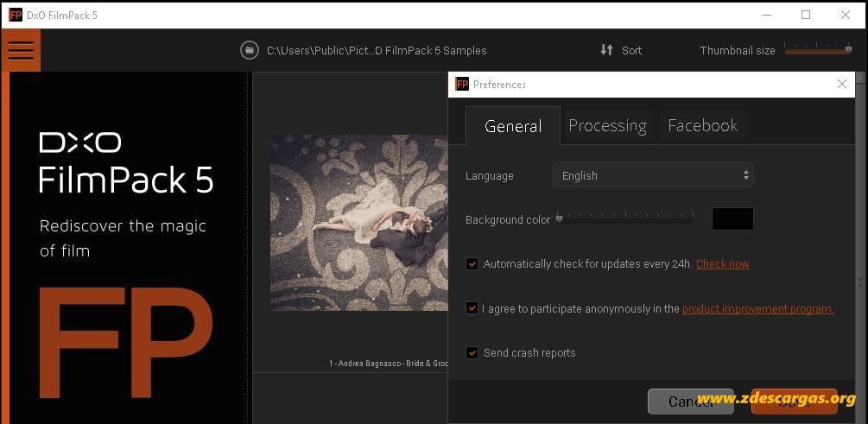Viewport: 868px width, 424px height.
Task: Open the product improvement program link
Action: pyautogui.click(x=757, y=309)
